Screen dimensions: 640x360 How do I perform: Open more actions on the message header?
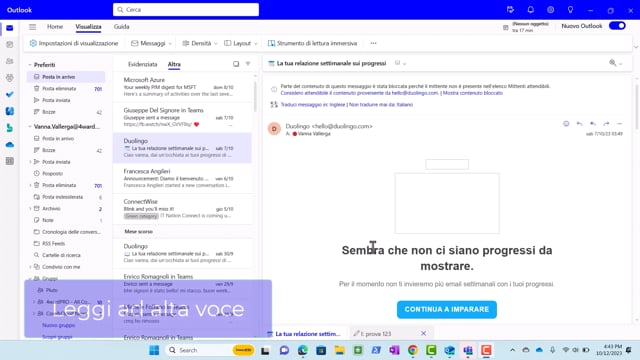pos(620,124)
